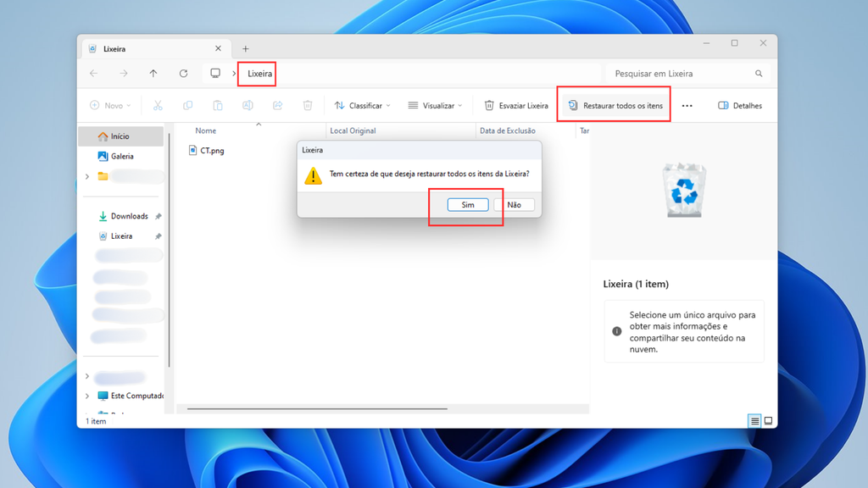Click Esvaziar Lixeira in toolbar

(516, 105)
